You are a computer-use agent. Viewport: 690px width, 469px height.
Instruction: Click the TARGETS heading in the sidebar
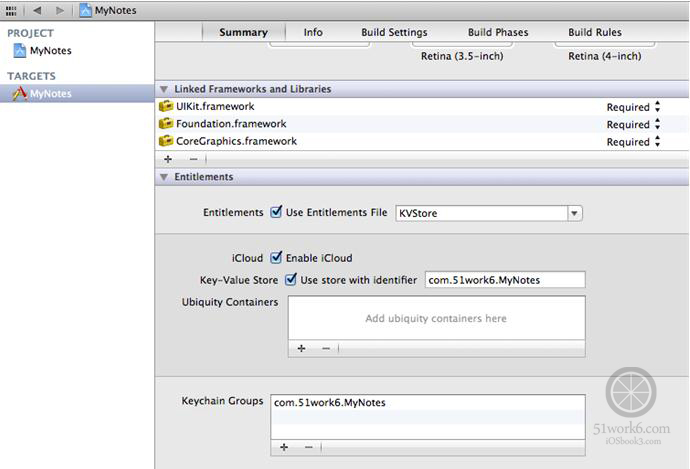point(31,76)
